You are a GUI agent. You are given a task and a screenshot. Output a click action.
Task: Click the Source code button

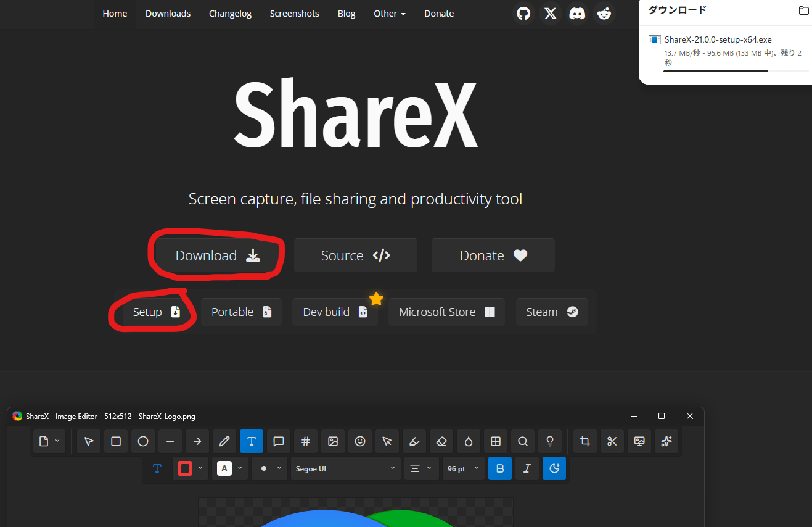[x=356, y=255]
